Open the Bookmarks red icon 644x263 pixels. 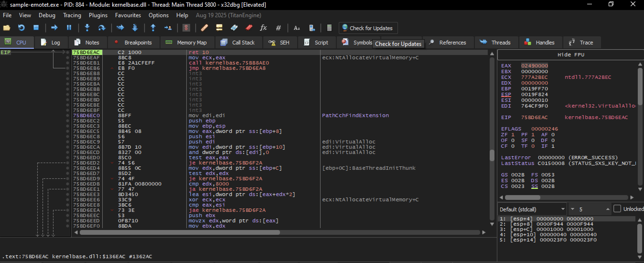click(x=249, y=28)
